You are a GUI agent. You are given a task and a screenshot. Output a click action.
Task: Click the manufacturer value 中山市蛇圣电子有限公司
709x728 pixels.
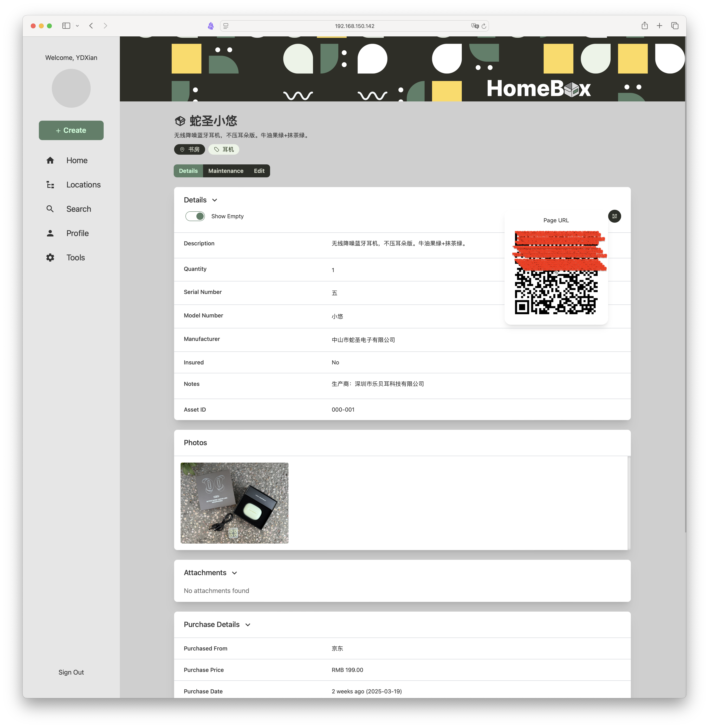(x=363, y=340)
